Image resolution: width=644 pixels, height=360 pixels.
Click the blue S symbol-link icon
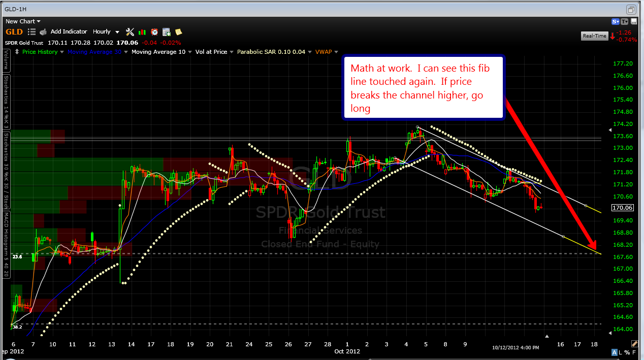click(x=616, y=21)
